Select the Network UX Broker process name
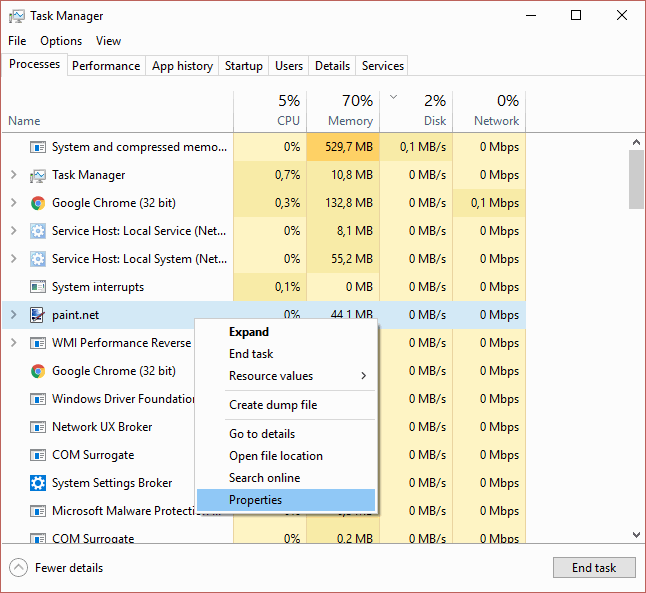Viewport: 646px width, 593px height. click(x=102, y=427)
